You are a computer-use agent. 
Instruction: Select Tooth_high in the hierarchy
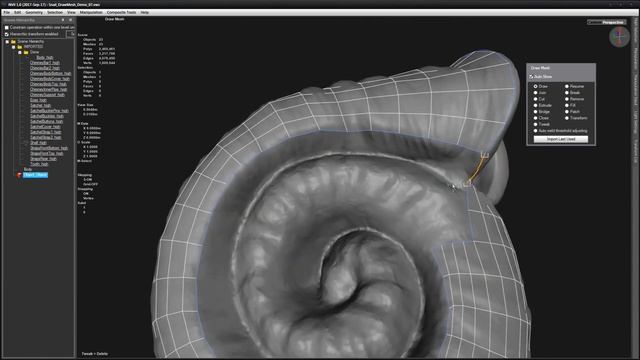(x=39, y=164)
